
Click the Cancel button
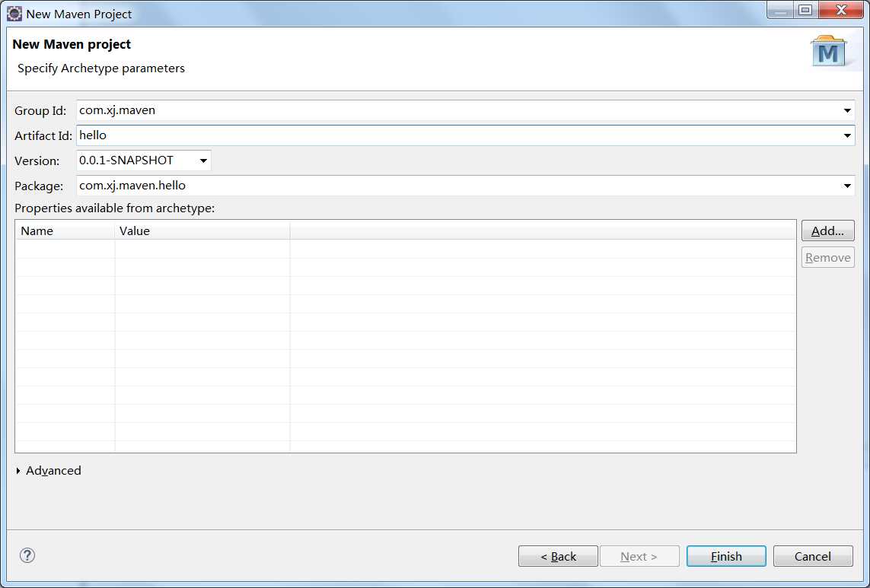click(813, 556)
